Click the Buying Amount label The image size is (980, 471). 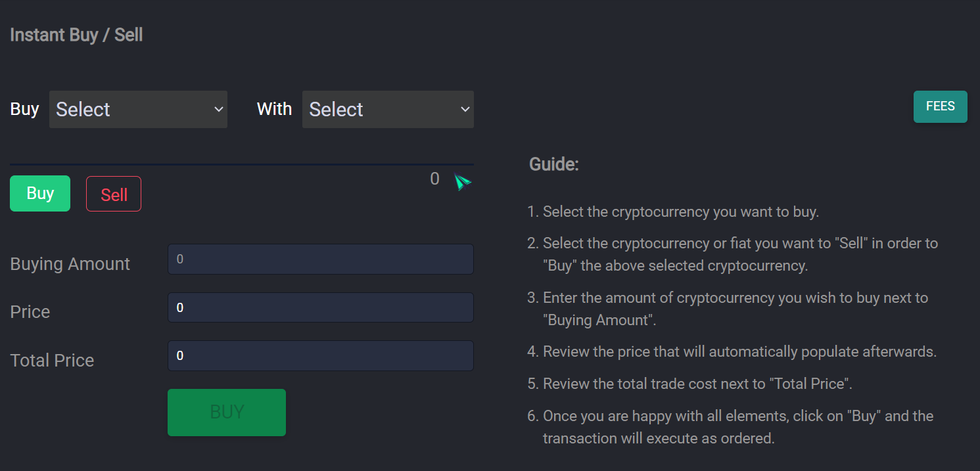coord(70,263)
